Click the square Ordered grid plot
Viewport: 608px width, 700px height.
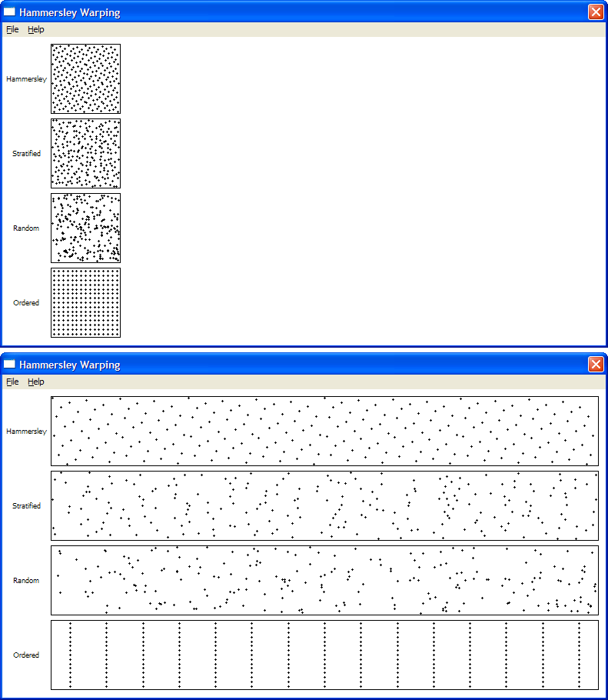[85, 302]
